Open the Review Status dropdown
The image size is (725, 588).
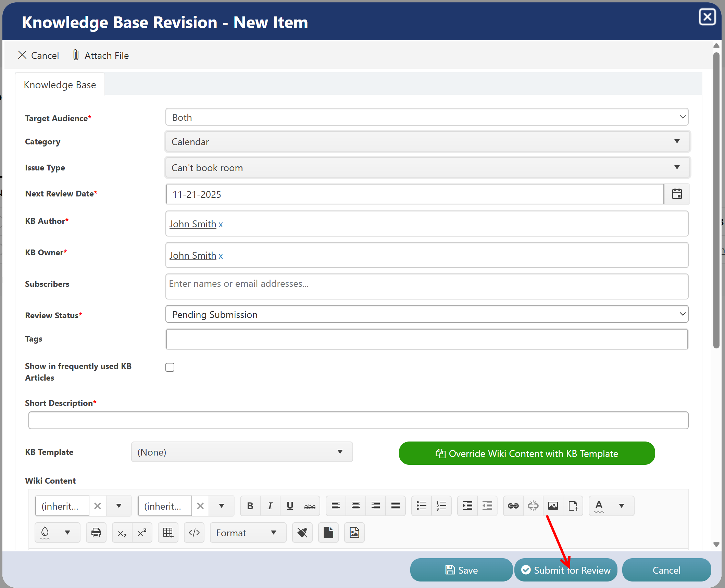(427, 314)
